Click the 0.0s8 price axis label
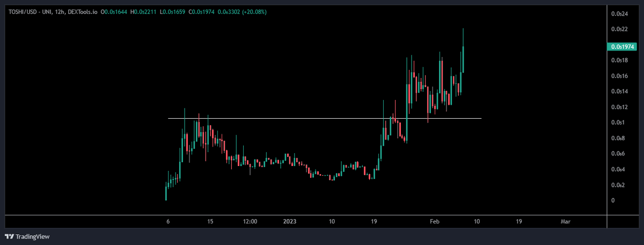 click(x=618, y=138)
